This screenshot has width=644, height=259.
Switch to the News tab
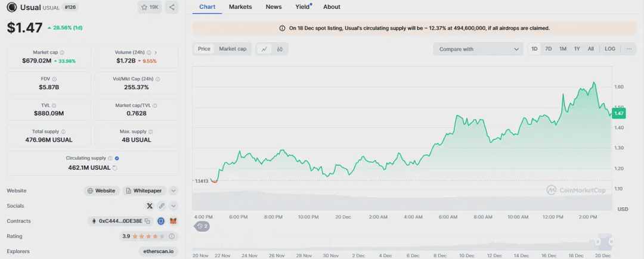click(x=274, y=7)
